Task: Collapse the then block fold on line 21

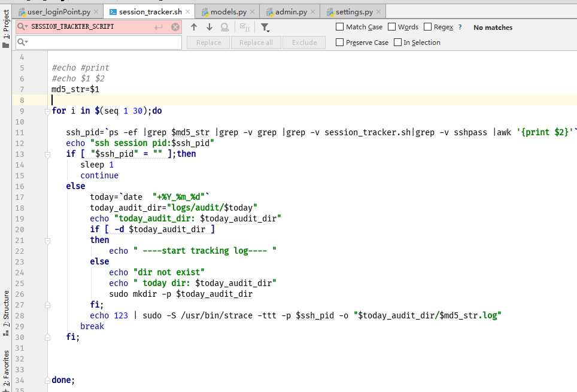Action: pyautogui.click(x=47, y=241)
